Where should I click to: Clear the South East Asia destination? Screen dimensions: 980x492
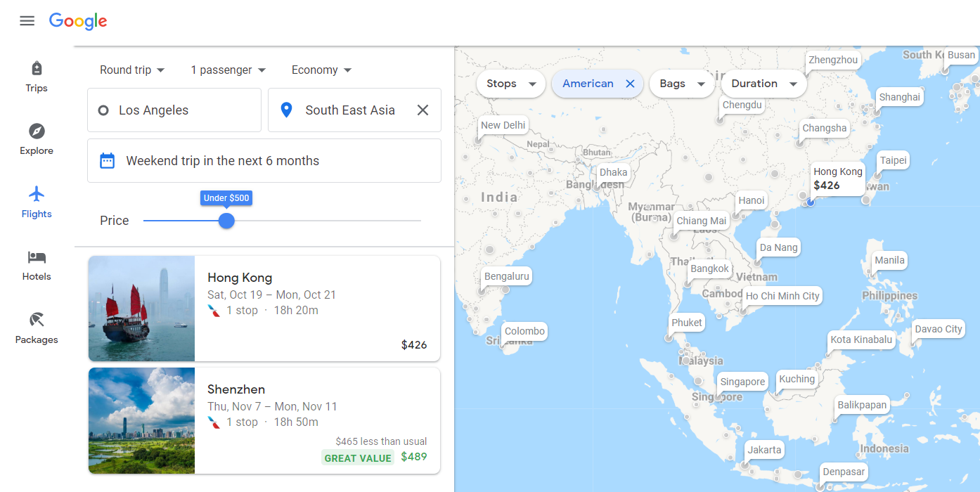tap(423, 110)
